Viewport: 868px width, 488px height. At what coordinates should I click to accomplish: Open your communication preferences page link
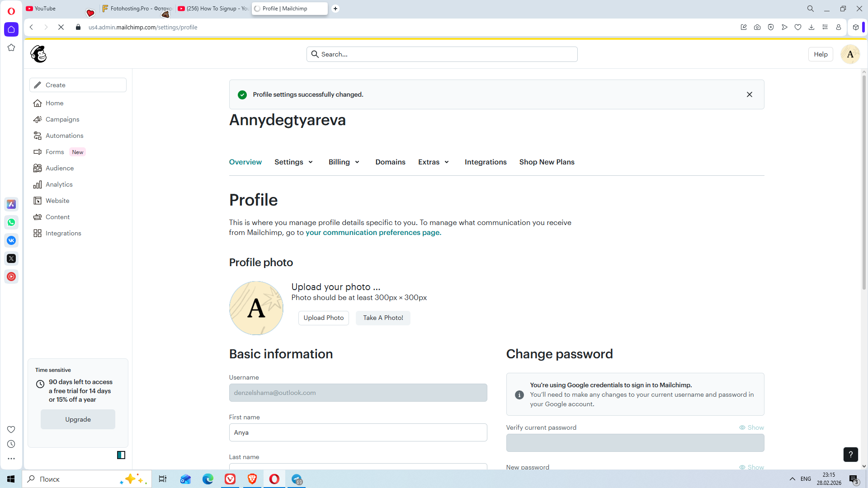[x=373, y=232]
